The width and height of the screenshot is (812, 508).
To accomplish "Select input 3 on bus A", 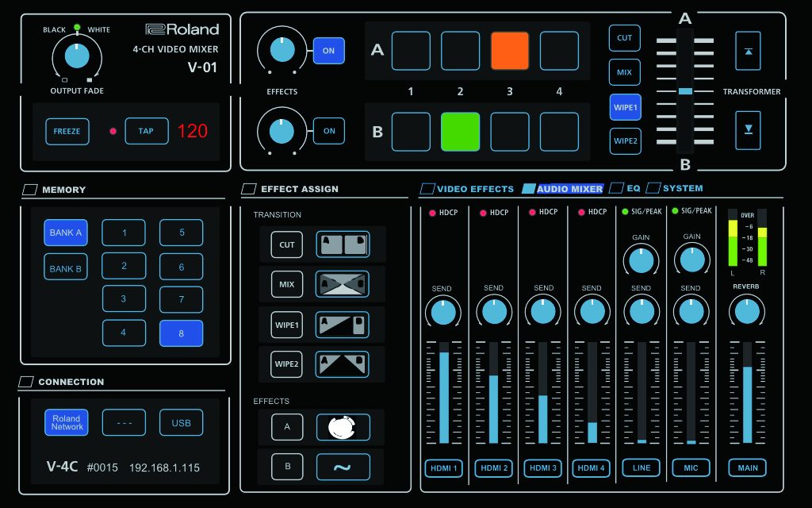I will [510, 51].
